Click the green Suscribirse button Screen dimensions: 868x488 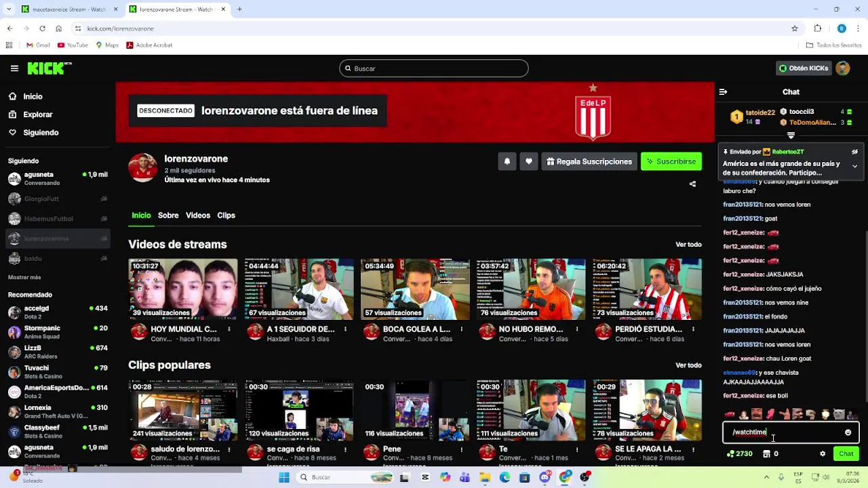[x=671, y=161]
